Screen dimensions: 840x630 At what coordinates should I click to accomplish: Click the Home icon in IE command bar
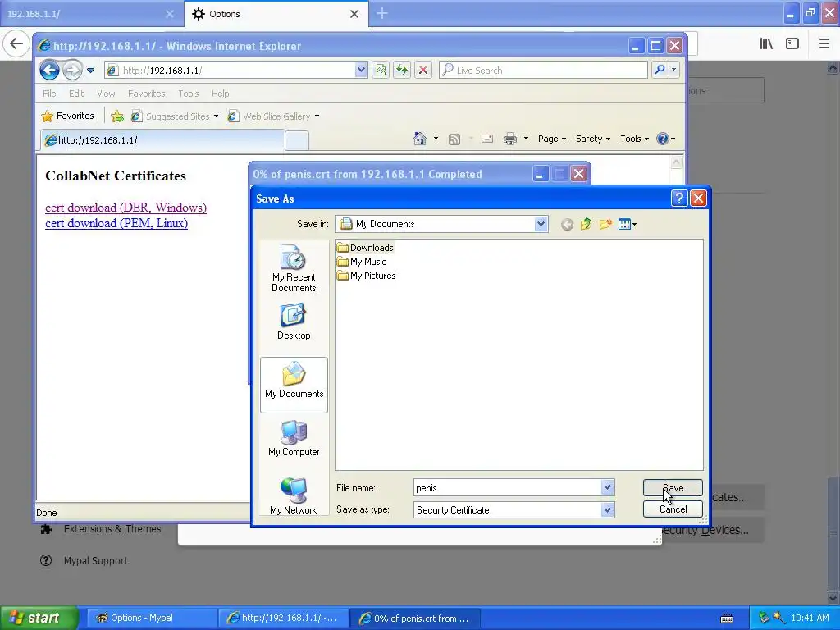[419, 139]
